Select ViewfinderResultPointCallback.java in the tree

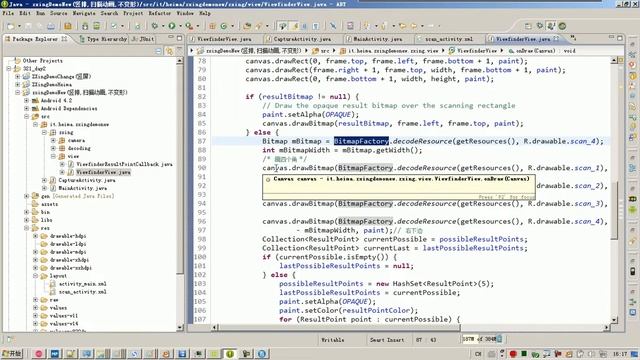[x=124, y=164]
